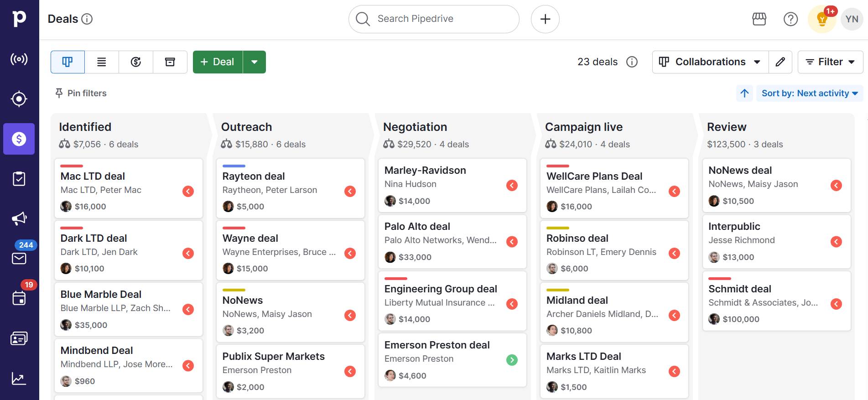The width and height of the screenshot is (868, 400).
Task: Edit pipeline with pencil icon
Action: (780, 62)
